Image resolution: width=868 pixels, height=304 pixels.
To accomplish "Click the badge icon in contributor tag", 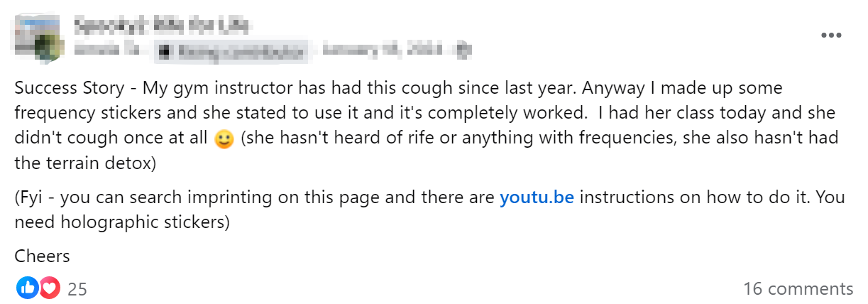I will coord(165,50).
